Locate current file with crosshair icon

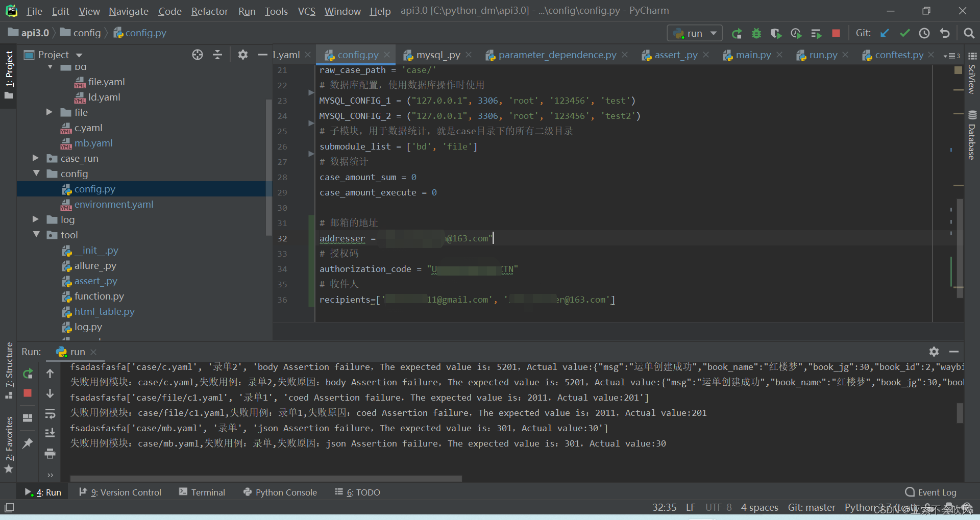(198, 55)
